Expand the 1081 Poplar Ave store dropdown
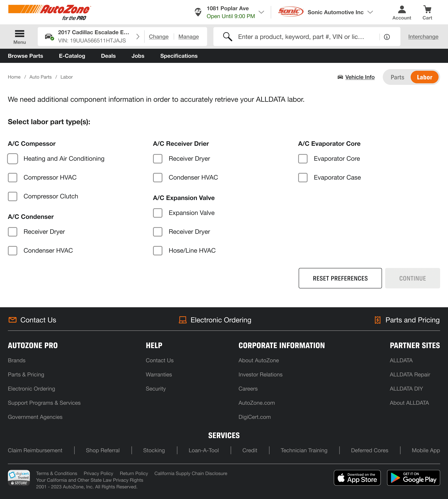The height and width of the screenshot is (499, 448). [261, 12]
